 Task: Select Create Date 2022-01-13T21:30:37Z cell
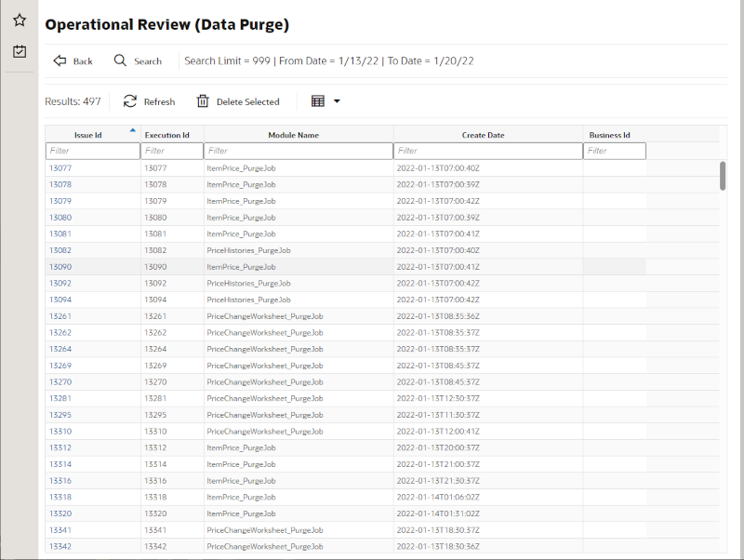pos(488,481)
